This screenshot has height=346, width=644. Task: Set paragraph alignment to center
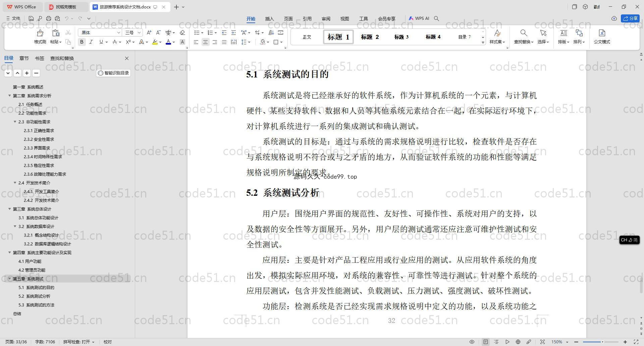pos(205,42)
